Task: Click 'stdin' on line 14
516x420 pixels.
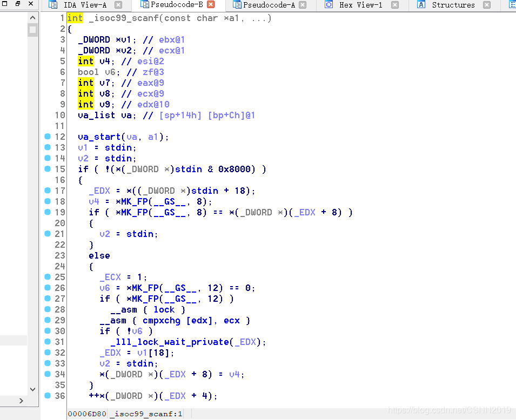Action: pyautogui.click(x=118, y=159)
